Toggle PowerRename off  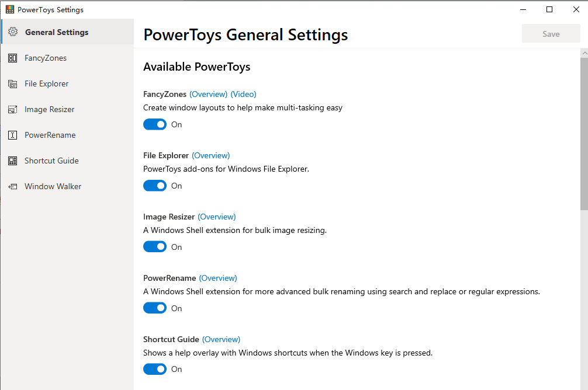point(155,308)
